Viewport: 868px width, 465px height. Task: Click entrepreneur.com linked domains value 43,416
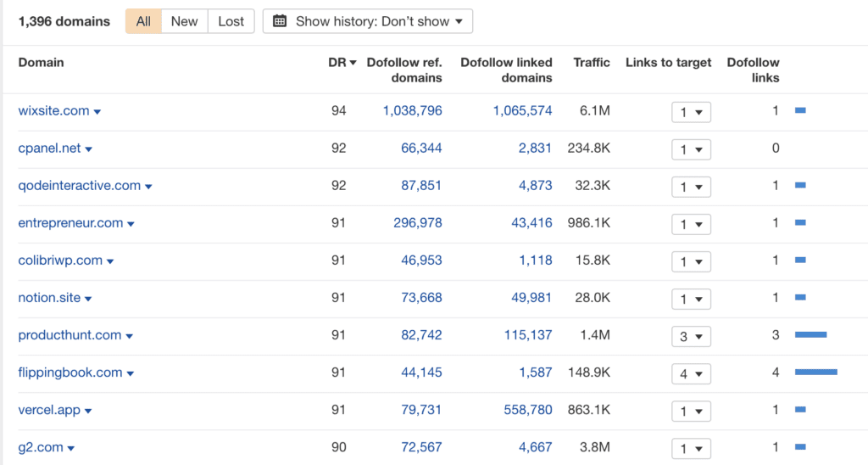click(x=531, y=223)
